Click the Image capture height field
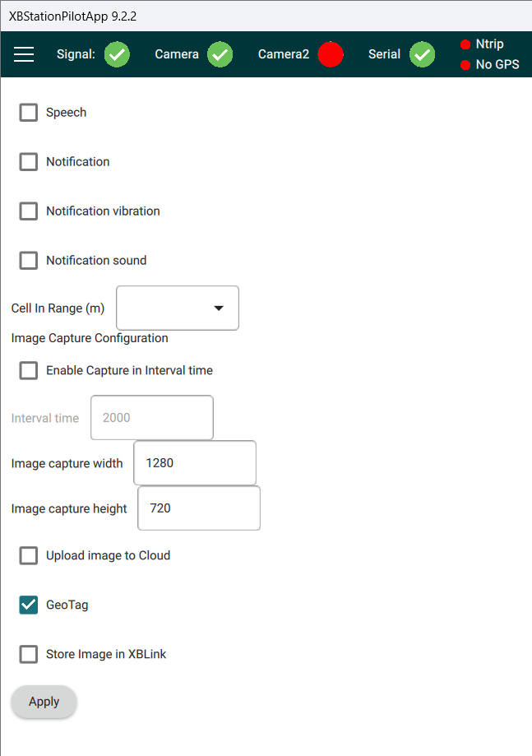 point(199,508)
